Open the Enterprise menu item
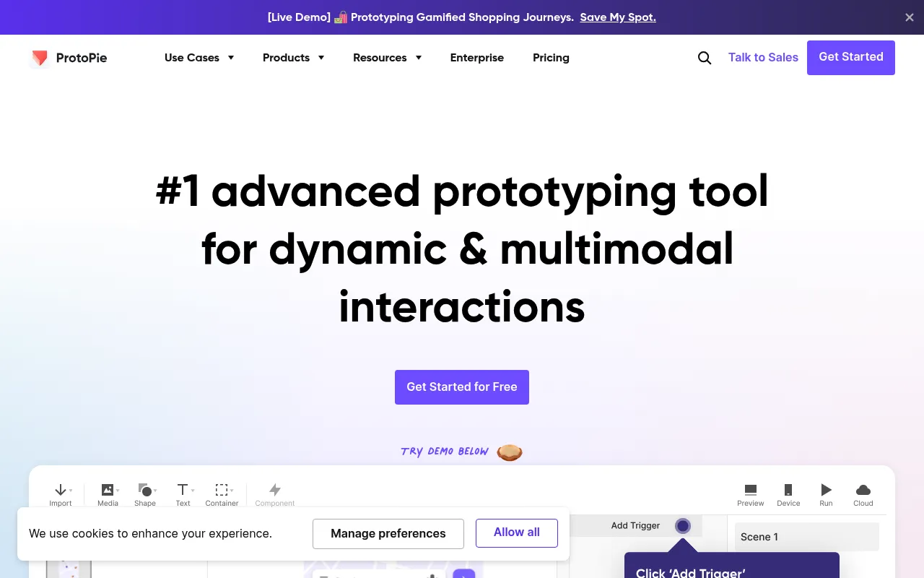 [477, 58]
